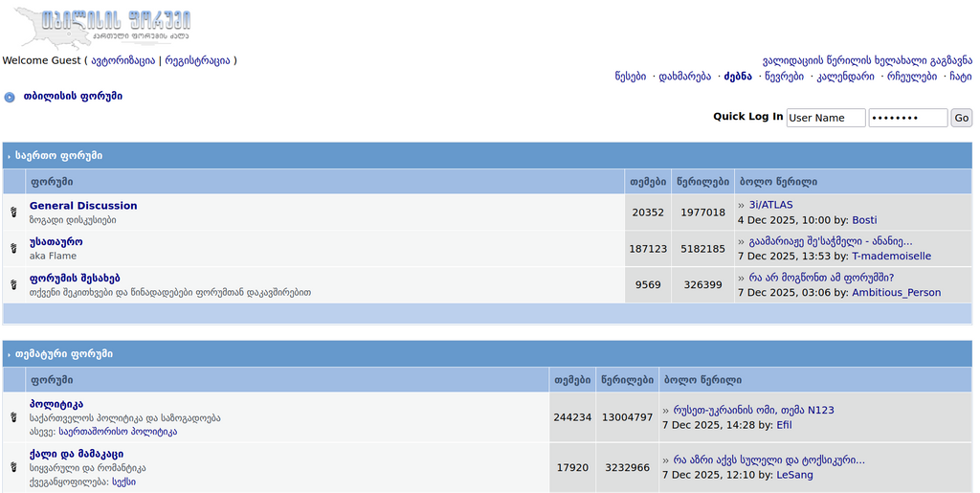Image resolution: width=980 pixels, height=493 pixels.
Task: Open user Bosti's profile
Action: (x=864, y=220)
